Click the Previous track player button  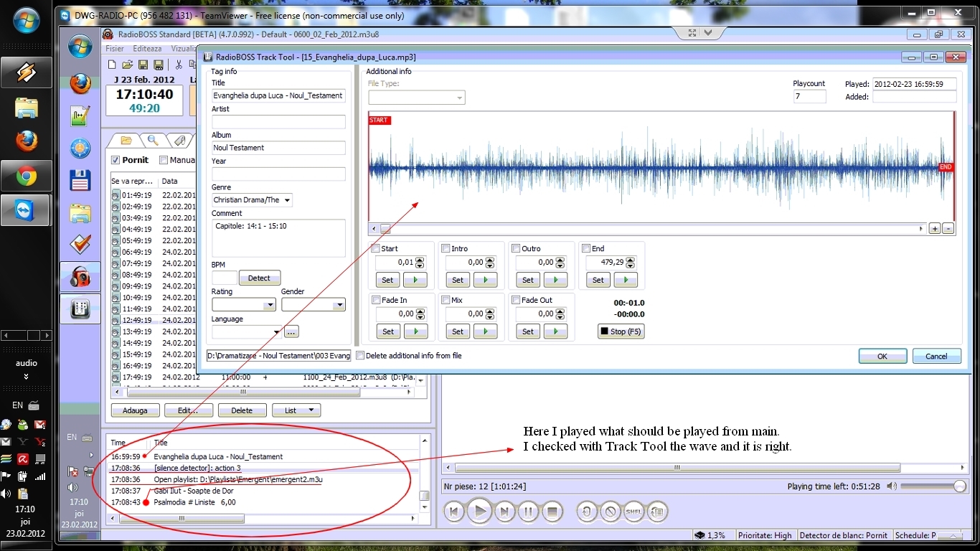(x=453, y=512)
